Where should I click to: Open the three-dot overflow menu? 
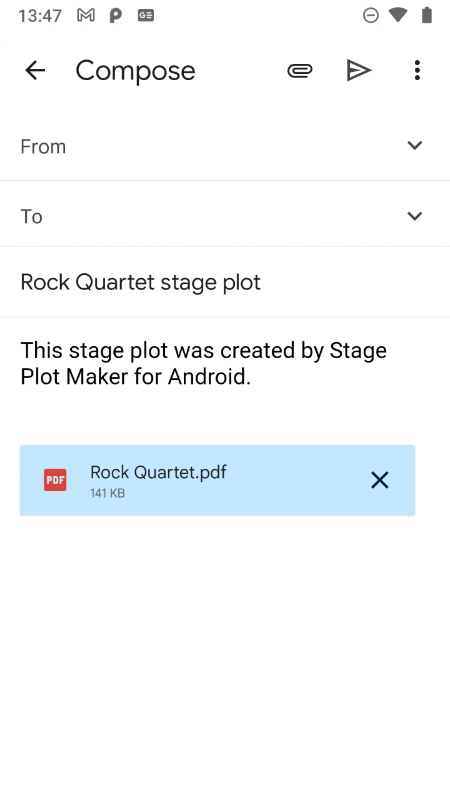(x=417, y=70)
